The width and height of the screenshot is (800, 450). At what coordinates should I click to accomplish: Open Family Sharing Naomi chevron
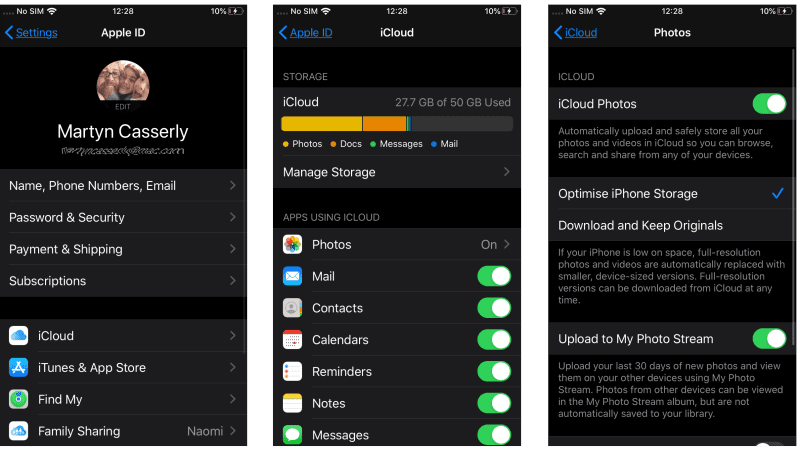(x=233, y=431)
